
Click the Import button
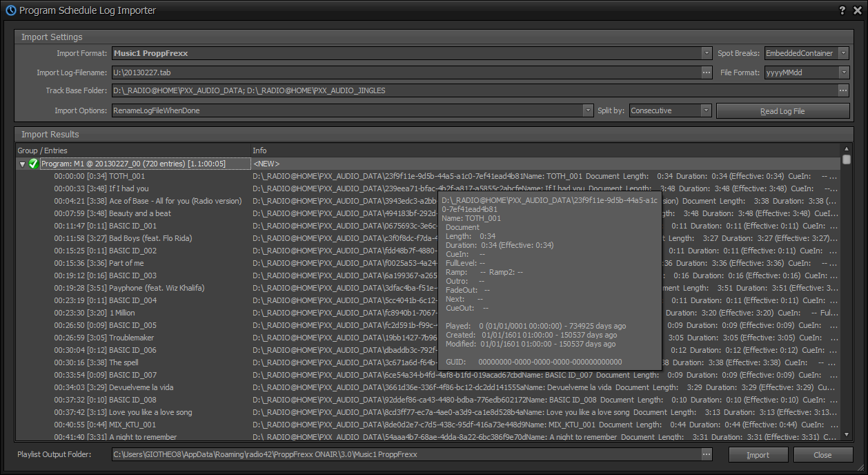(758, 454)
